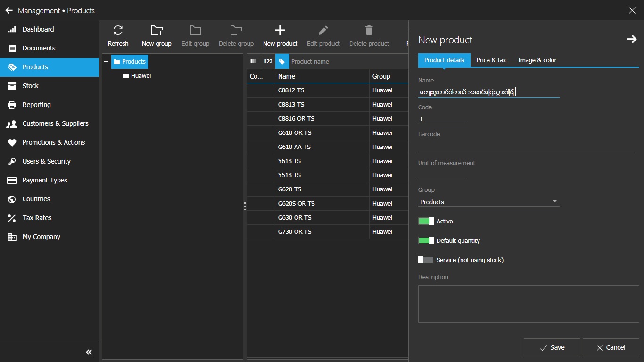
Task: Click the Save button
Action: [552, 348]
